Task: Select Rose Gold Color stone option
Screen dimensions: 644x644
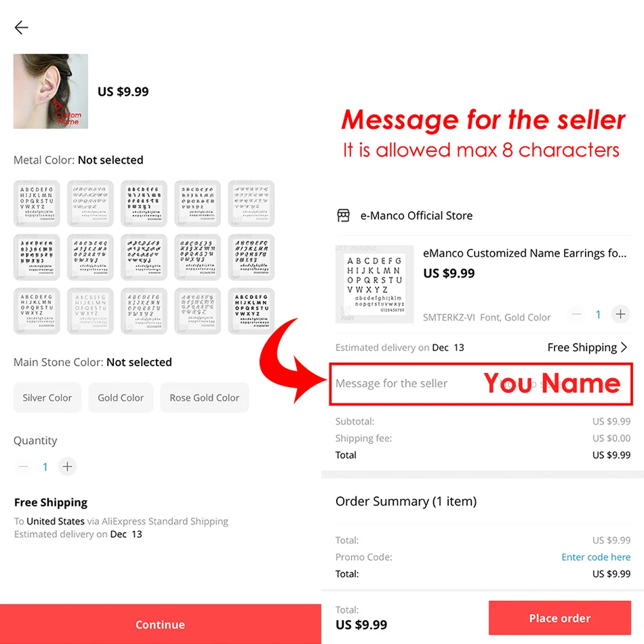Action: point(205,397)
